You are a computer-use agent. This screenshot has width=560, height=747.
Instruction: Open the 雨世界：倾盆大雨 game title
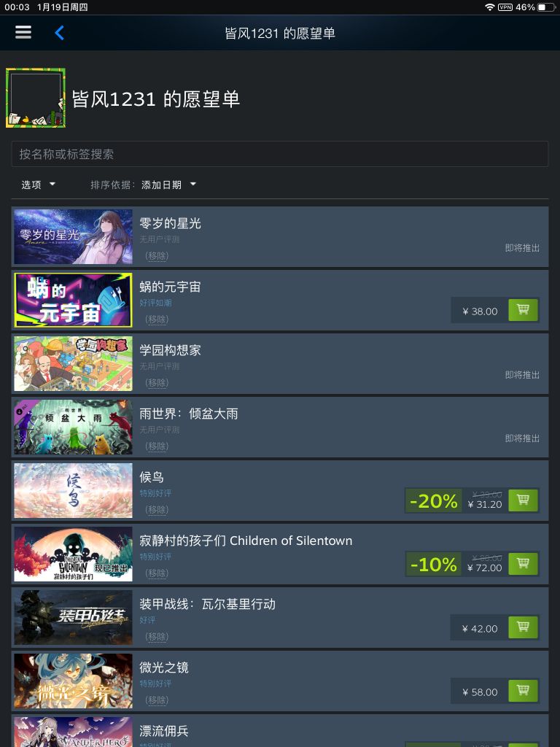pos(189,414)
